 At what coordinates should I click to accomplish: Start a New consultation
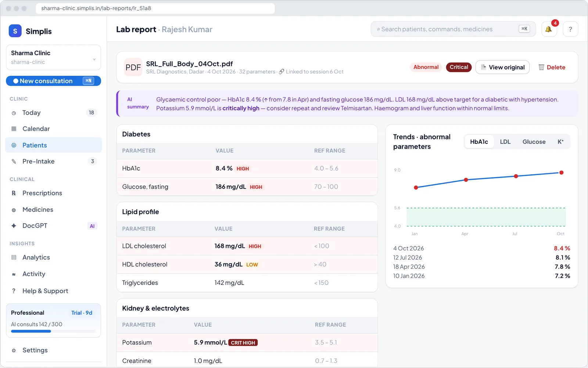(53, 81)
